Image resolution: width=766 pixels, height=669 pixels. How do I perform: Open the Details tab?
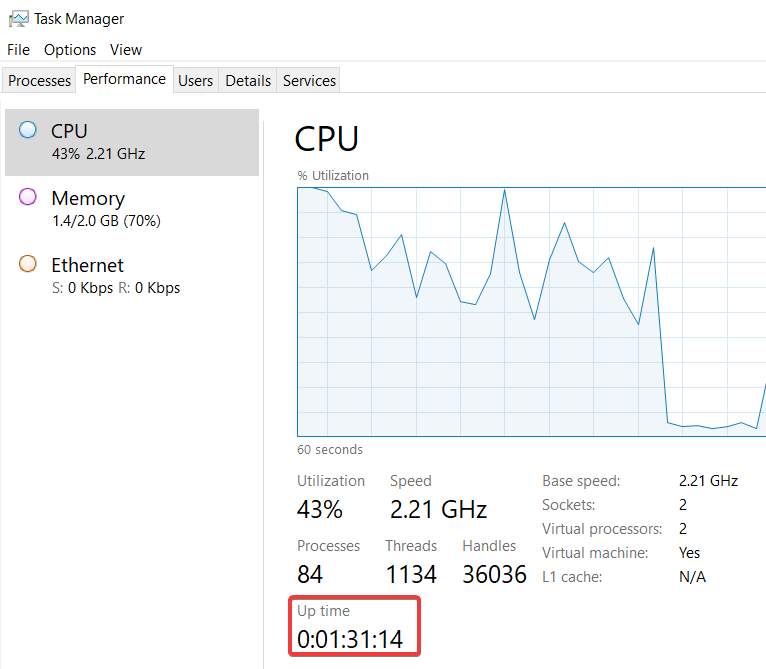pyautogui.click(x=248, y=80)
